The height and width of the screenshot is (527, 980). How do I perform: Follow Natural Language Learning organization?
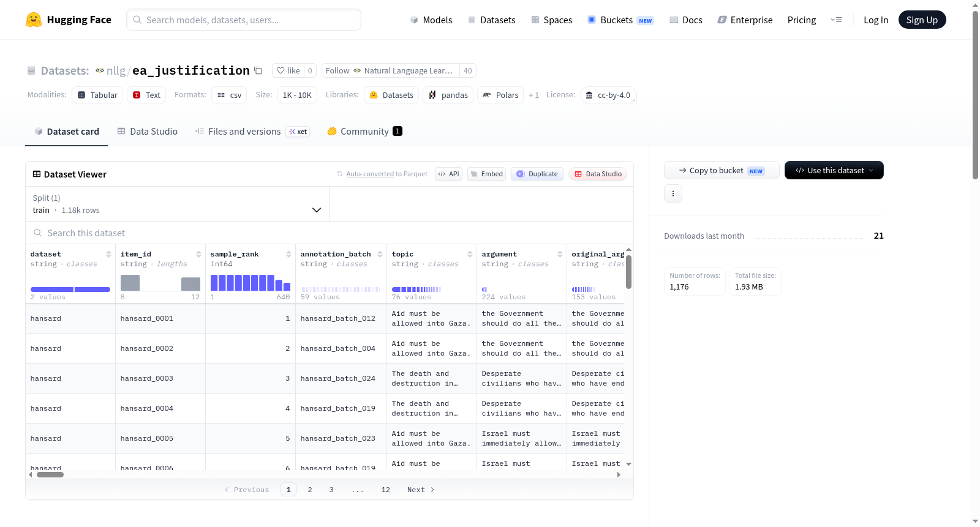390,70
